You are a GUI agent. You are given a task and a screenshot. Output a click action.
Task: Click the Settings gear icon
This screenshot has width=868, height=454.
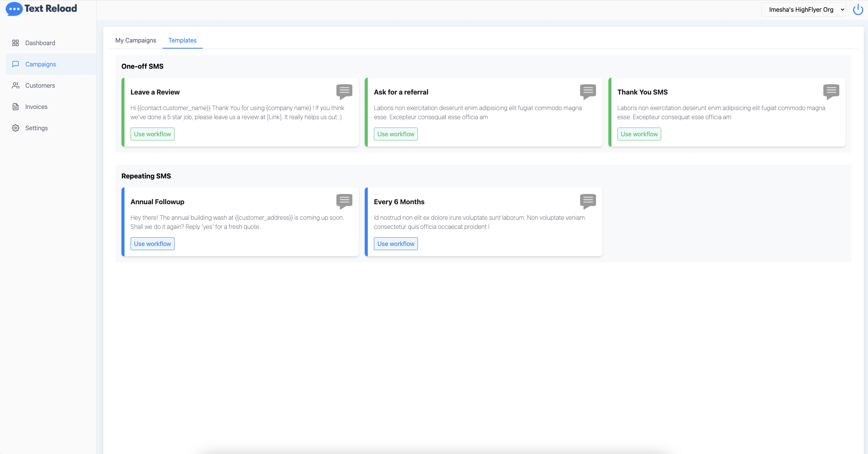[x=16, y=128]
